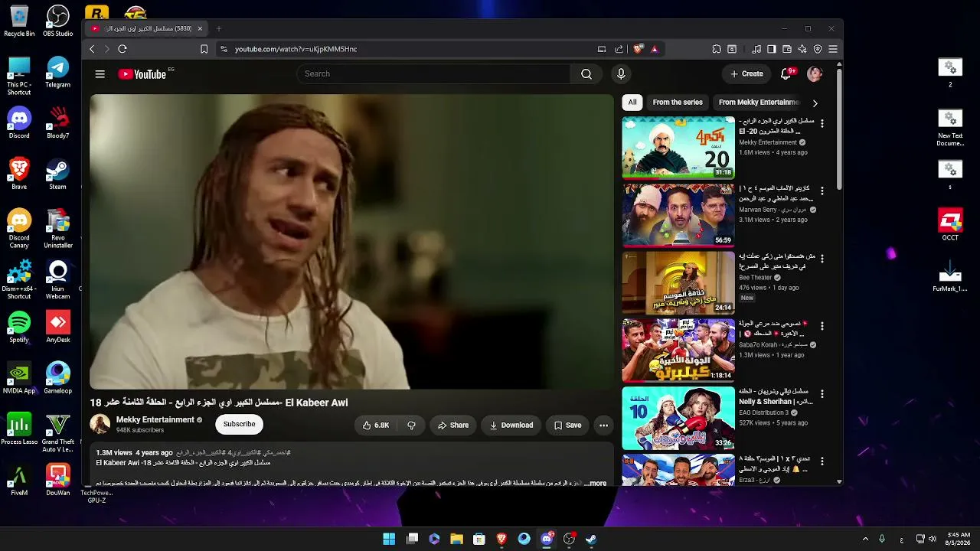Screen dimensions: 980x551
Task: Open File Explorer from the taskbar
Action: pyautogui.click(x=456, y=539)
